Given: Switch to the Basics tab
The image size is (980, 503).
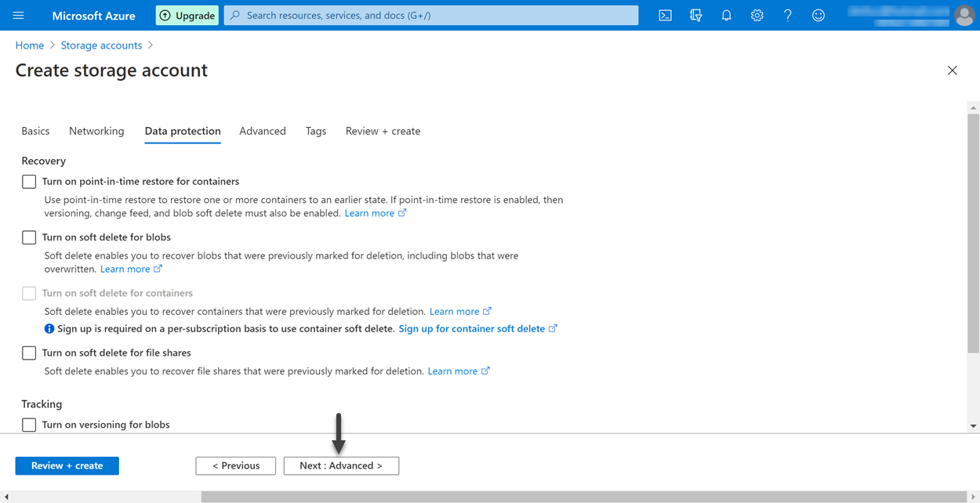Looking at the screenshot, I should coord(35,131).
